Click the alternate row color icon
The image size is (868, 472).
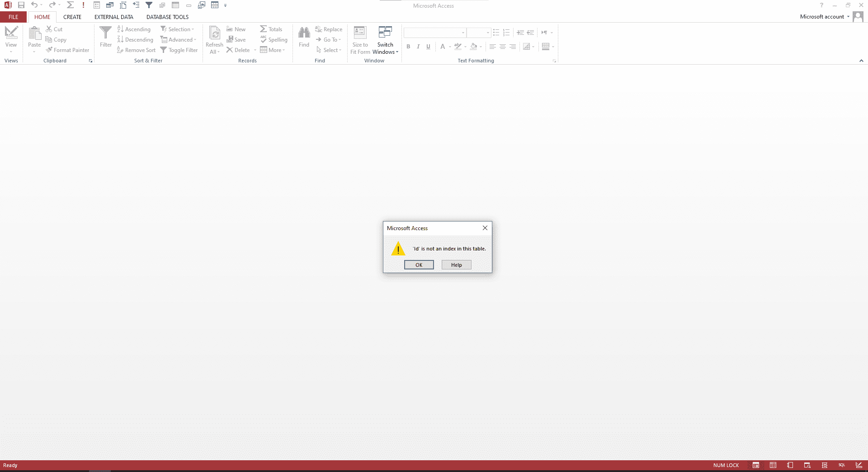[546, 46]
